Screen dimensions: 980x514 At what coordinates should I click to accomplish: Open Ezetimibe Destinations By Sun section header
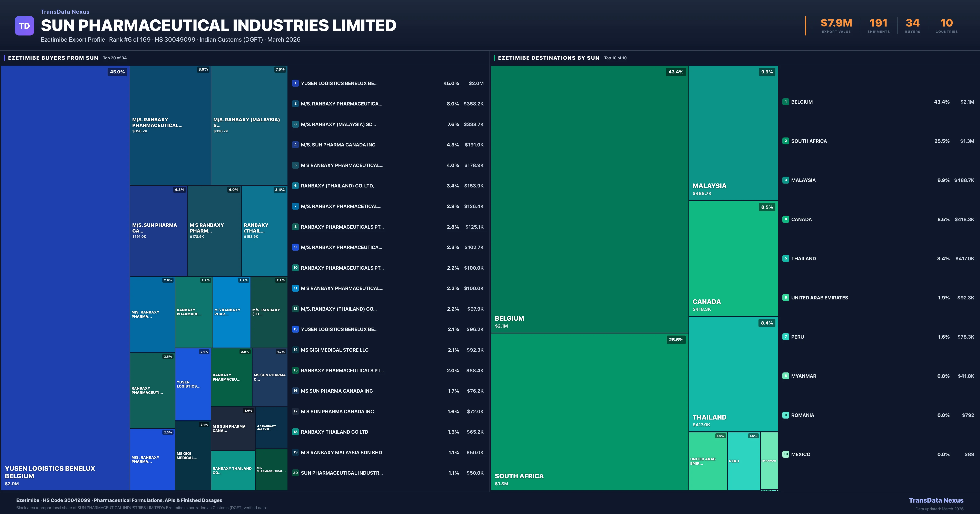coord(548,58)
